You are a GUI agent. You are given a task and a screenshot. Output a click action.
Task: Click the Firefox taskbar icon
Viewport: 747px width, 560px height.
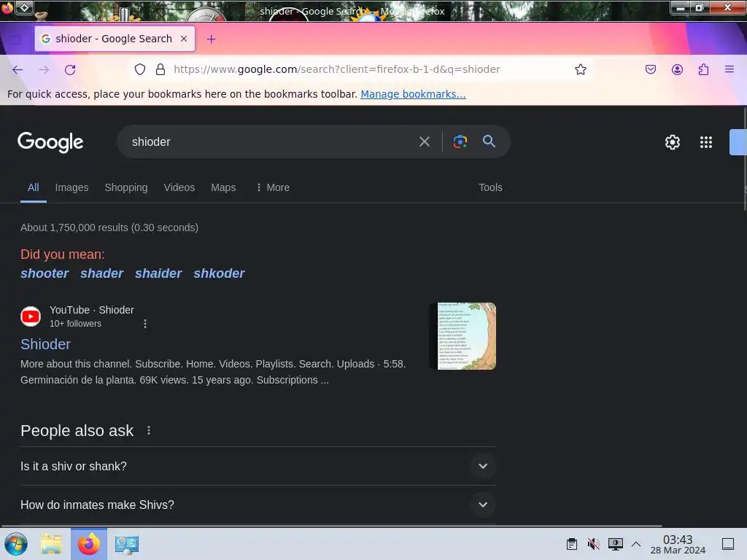click(x=89, y=544)
